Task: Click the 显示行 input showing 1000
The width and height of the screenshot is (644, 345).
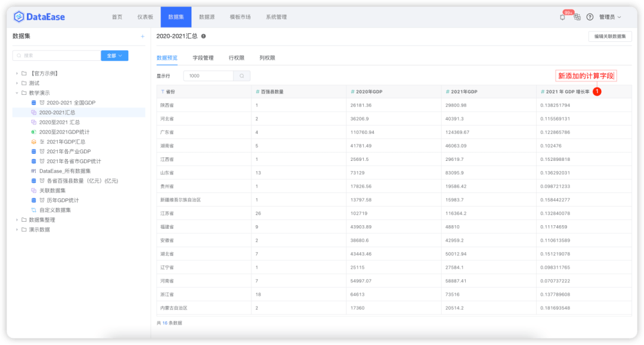Action: coord(209,76)
